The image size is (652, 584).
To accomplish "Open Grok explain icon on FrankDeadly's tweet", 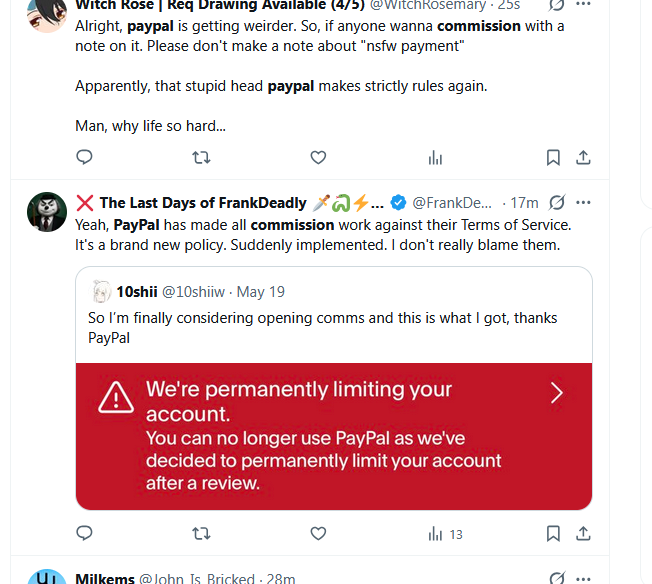I will [557, 203].
